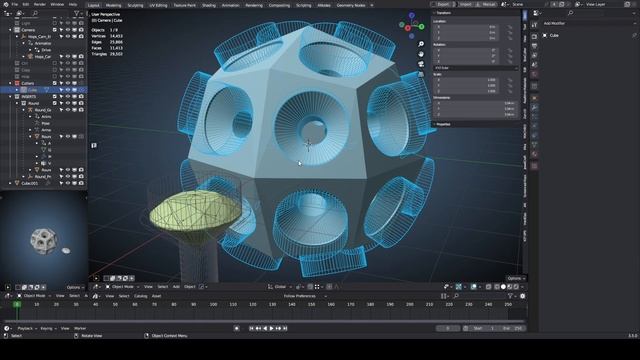640x360 pixels.
Task: Switch to the Shading workspace tab
Action: (209, 5)
